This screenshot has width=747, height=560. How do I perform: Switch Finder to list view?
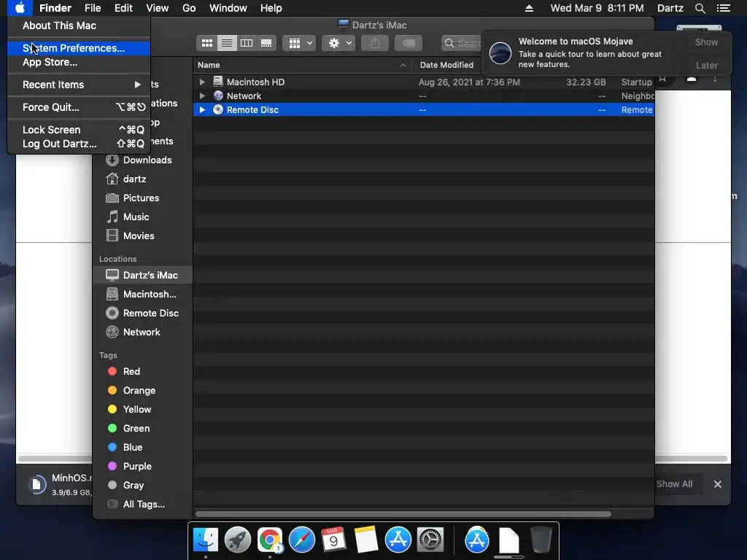pos(227,43)
